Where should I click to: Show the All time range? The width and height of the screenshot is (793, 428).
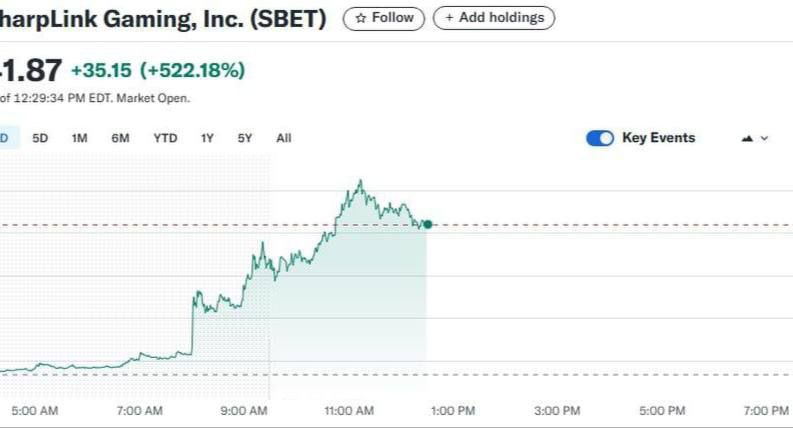coord(284,138)
